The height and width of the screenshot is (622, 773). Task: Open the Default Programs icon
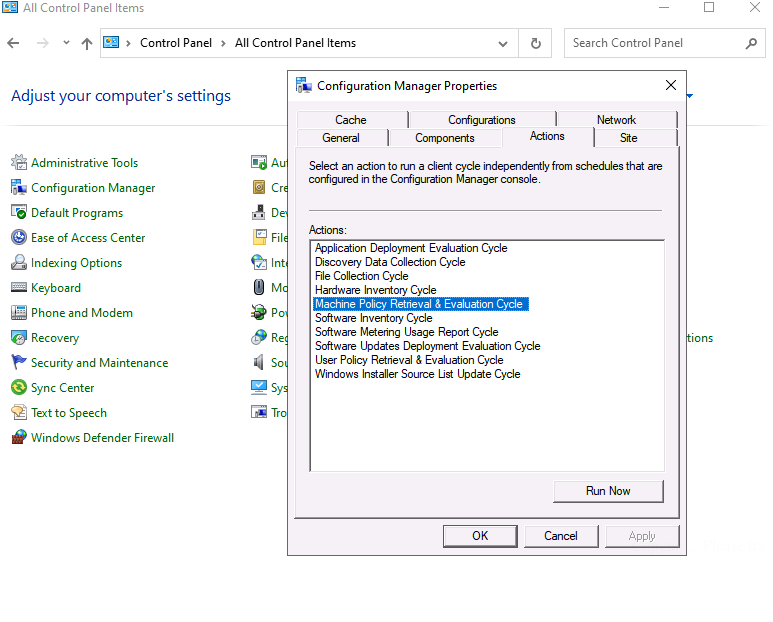(19, 213)
